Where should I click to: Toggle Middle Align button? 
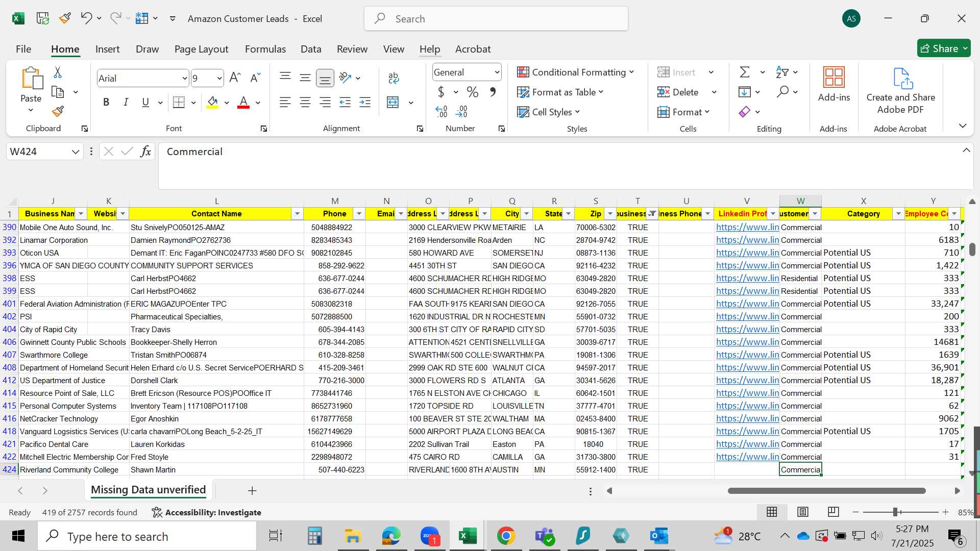coord(305,78)
